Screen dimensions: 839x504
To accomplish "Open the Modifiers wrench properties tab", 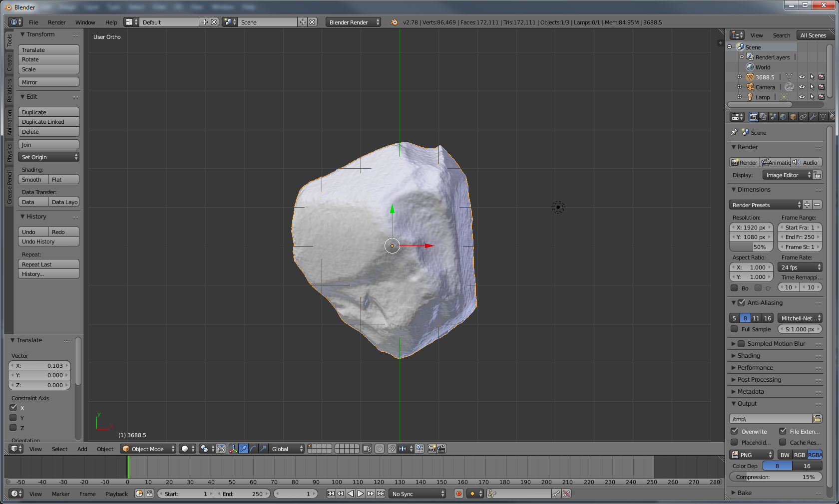I will [813, 117].
